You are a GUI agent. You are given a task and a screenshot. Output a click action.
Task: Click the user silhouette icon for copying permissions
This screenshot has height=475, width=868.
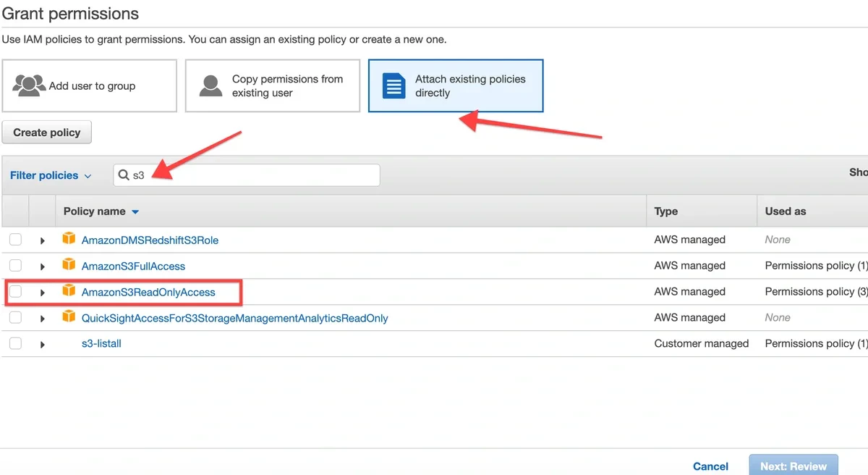210,85
